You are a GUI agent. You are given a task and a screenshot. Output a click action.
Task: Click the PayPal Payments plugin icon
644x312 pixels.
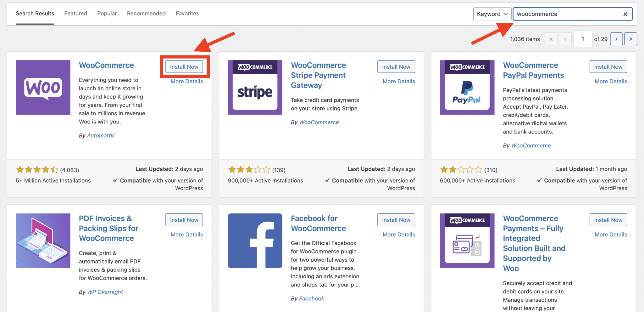(x=467, y=88)
